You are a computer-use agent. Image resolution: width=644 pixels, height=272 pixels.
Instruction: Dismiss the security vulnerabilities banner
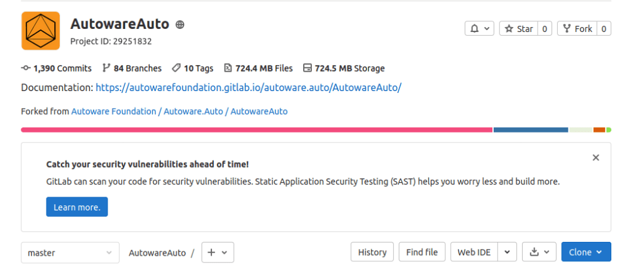596,158
